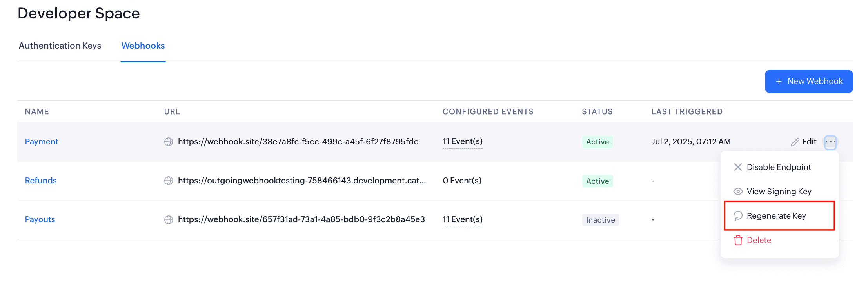Select Disable Endpoint in the context menu

tap(779, 167)
